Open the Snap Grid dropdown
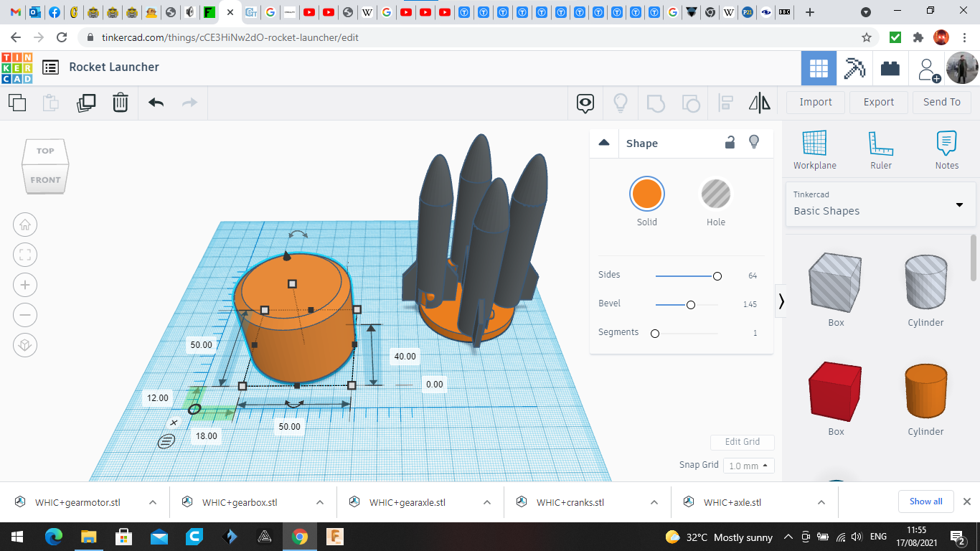The width and height of the screenshot is (980, 551). (748, 466)
